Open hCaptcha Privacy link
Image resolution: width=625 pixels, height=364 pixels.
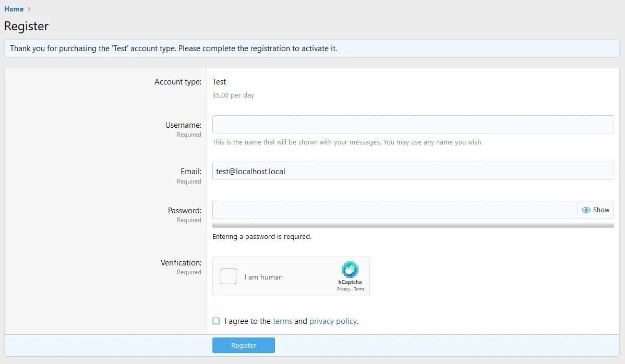tap(343, 289)
